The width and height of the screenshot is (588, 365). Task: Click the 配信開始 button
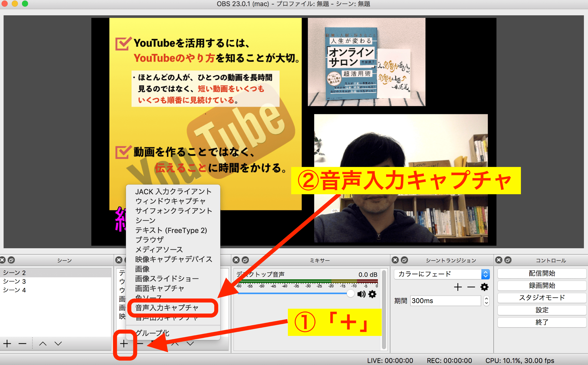coord(542,273)
